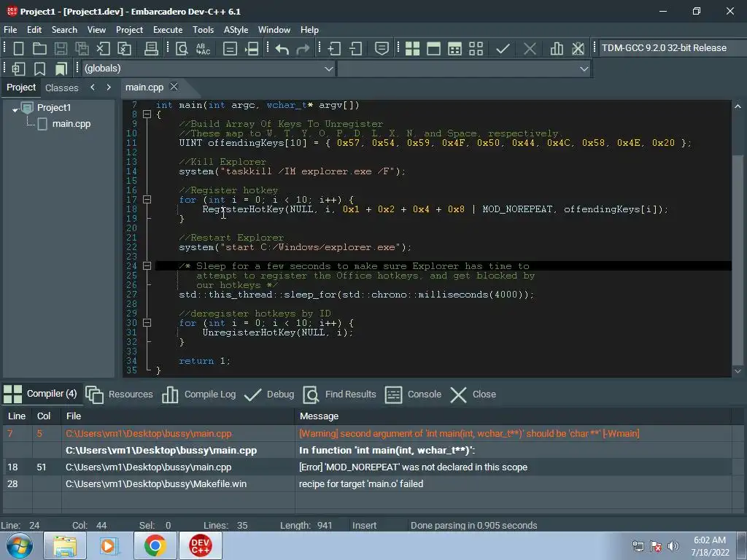
Task: Click the Save file toolbar icon
Action: [x=61, y=49]
